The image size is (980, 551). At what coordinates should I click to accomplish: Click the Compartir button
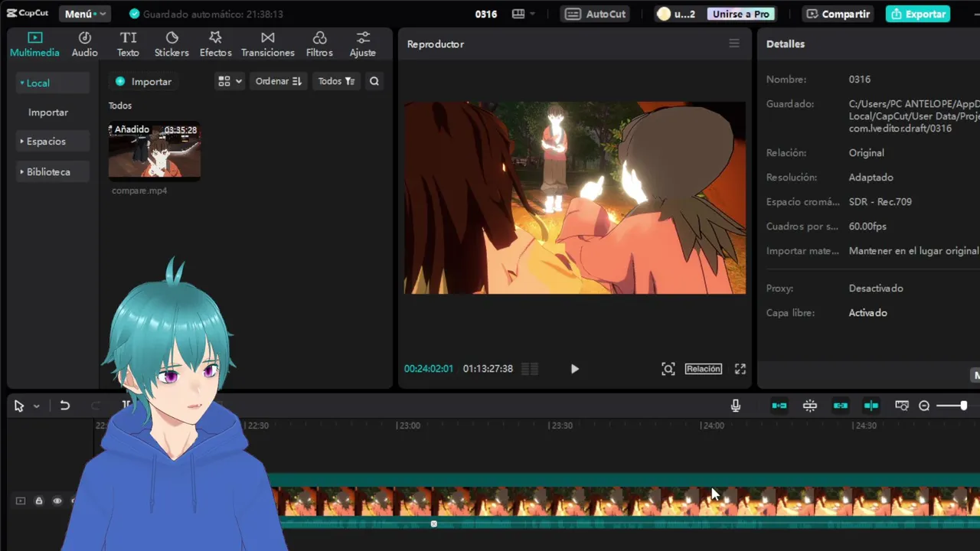click(838, 14)
